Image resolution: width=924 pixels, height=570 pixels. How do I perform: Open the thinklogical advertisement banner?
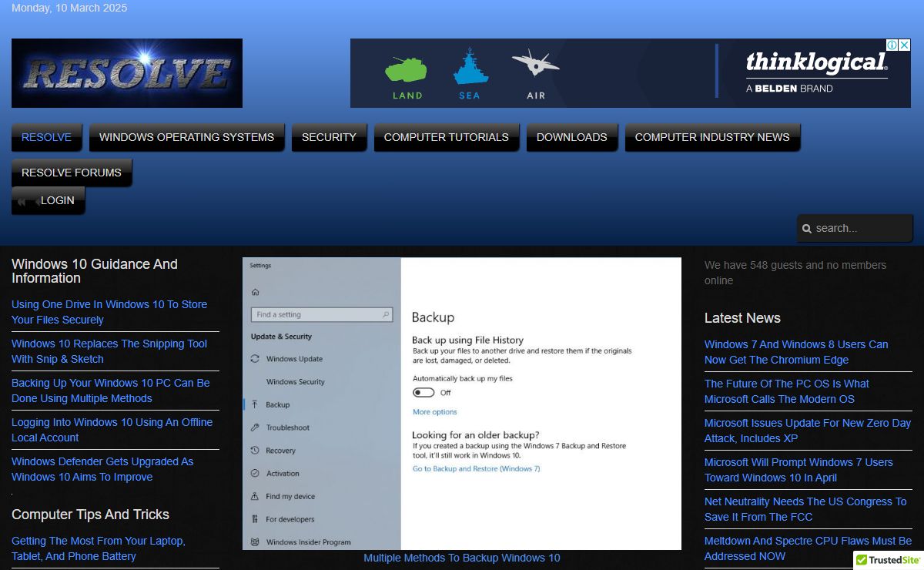coord(630,73)
